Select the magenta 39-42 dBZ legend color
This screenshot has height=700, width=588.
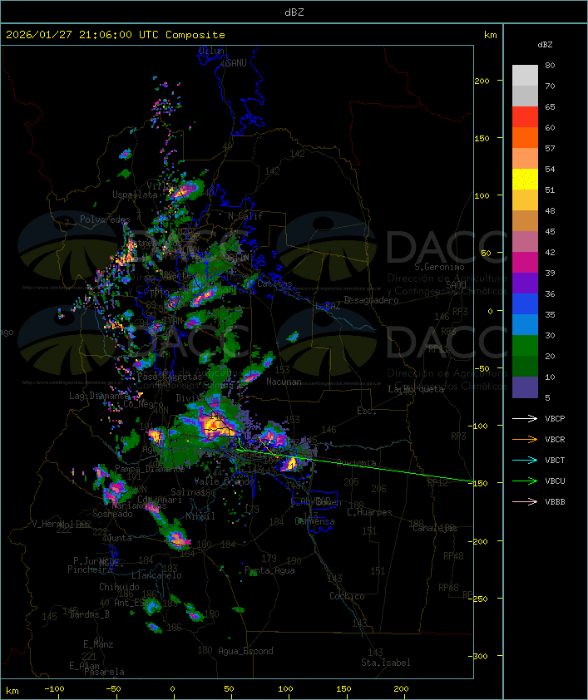(x=526, y=263)
